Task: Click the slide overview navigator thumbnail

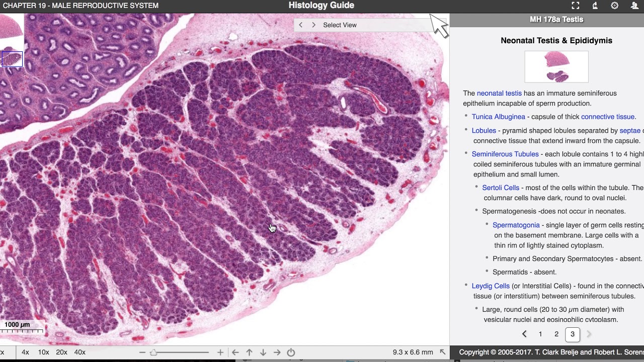Action: point(12,41)
